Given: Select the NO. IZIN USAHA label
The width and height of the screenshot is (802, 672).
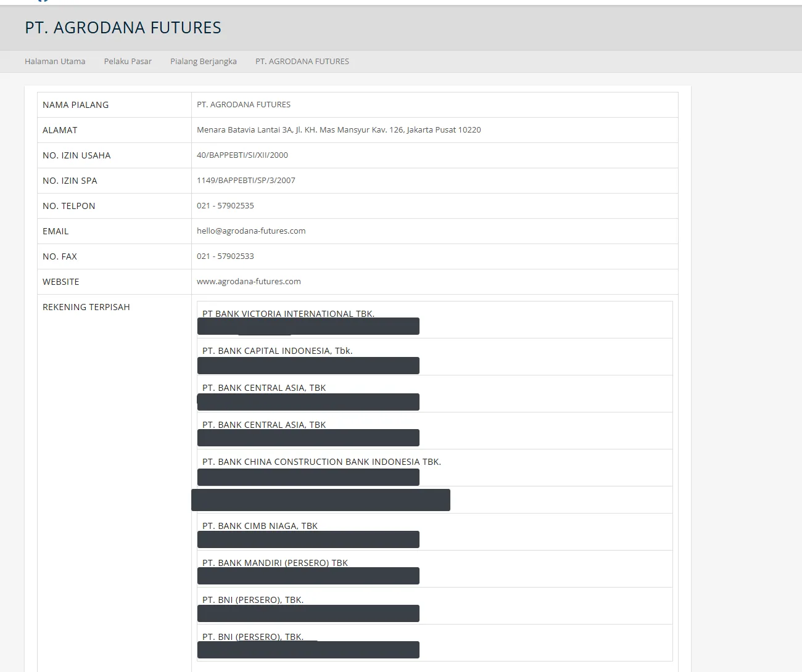Looking at the screenshot, I should click(x=76, y=155).
